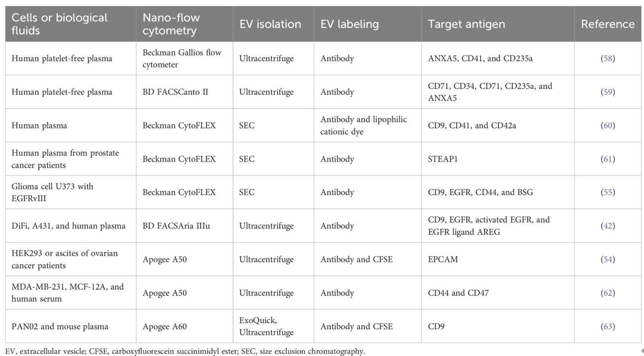Click the 'Reference' column header
This screenshot has height=356, width=644.
[x=608, y=24]
